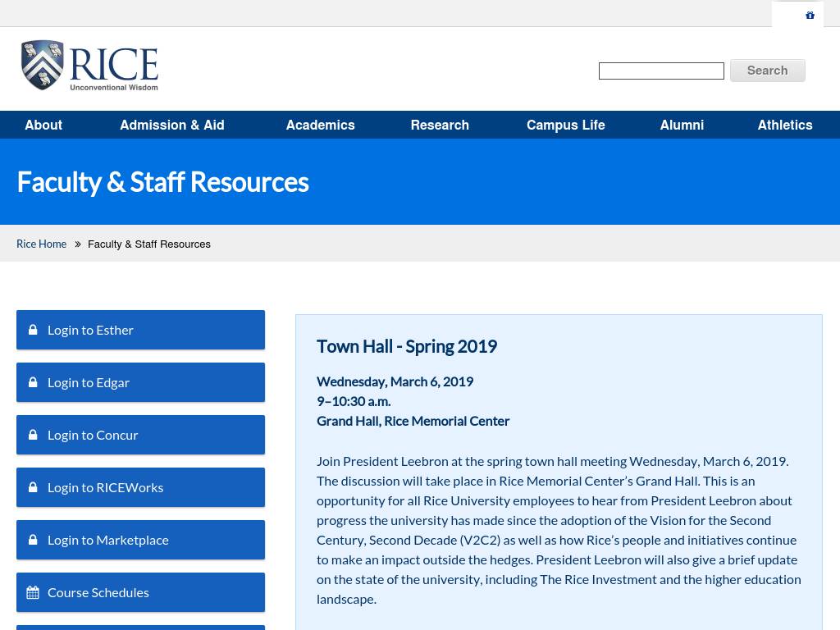Click the Login to Edgar button
Screen dimensions: 840x630
point(140,382)
